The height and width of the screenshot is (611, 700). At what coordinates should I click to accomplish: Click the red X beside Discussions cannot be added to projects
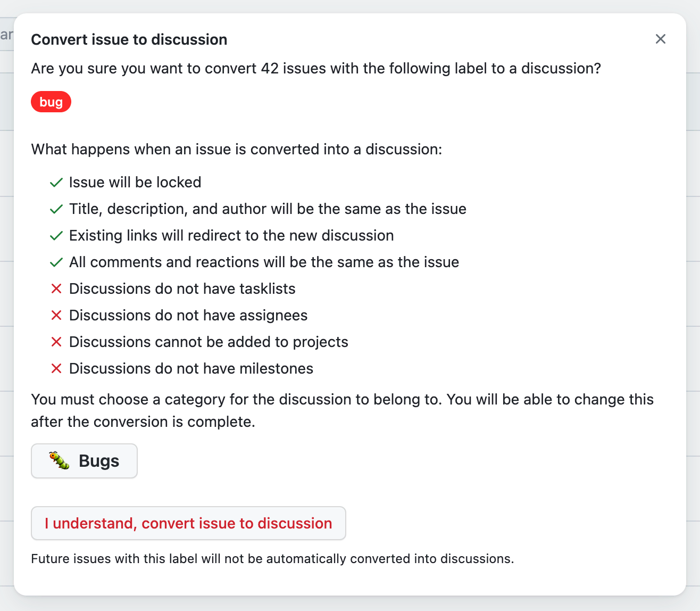56,342
